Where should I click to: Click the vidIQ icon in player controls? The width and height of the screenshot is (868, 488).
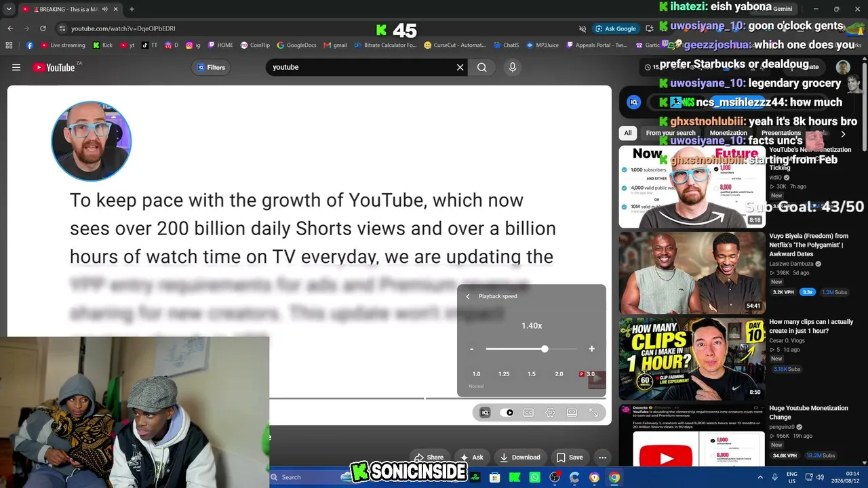tap(485, 413)
